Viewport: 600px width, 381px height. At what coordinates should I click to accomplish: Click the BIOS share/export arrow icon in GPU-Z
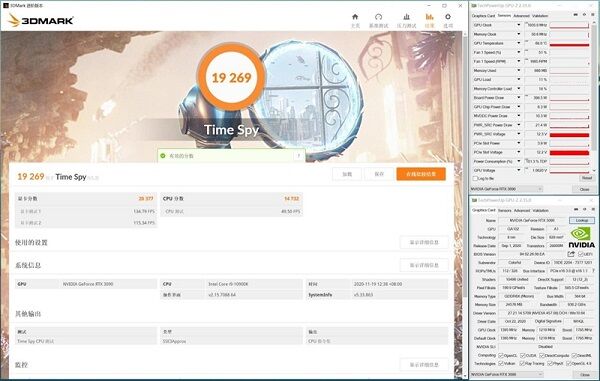click(571, 254)
